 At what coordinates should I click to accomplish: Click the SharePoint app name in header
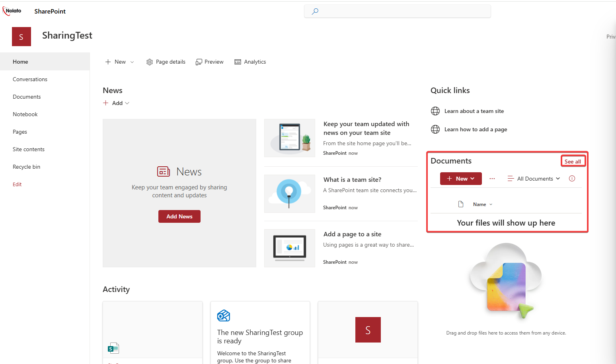click(x=50, y=11)
